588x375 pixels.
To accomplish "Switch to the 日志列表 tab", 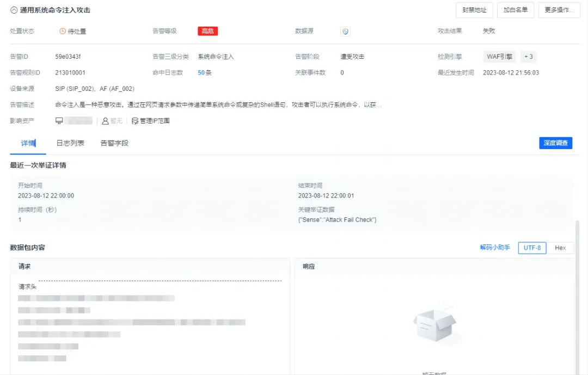I will coord(70,143).
